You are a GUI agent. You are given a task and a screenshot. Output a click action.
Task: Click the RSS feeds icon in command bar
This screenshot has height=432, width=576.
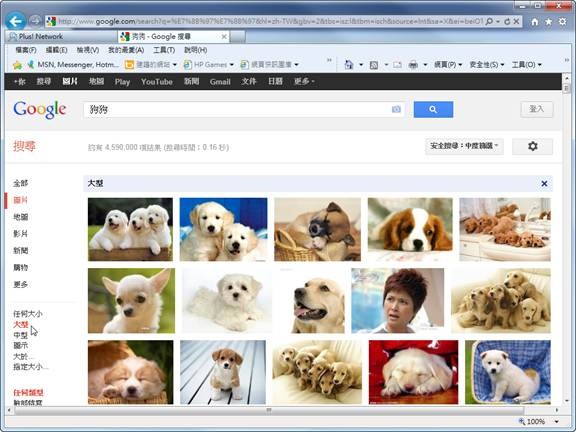coord(374,65)
